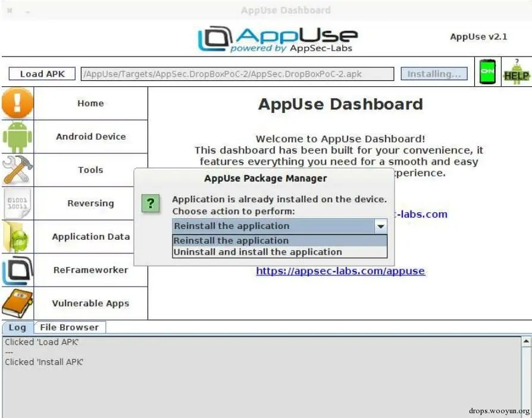Image resolution: width=532 pixels, height=418 pixels.
Task: Open the Reversing section
Action: [90, 203]
